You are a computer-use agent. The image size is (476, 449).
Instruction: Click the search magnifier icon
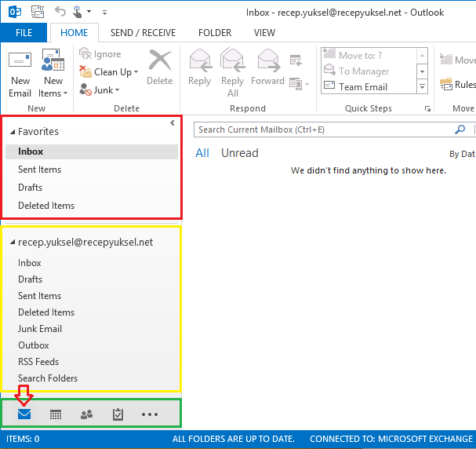click(x=460, y=130)
